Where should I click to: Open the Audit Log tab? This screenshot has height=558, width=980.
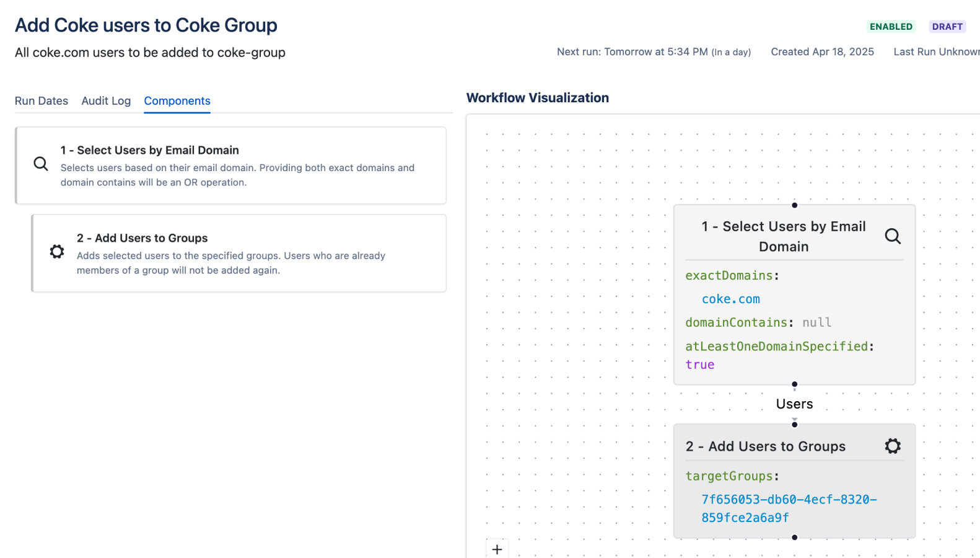click(x=106, y=101)
